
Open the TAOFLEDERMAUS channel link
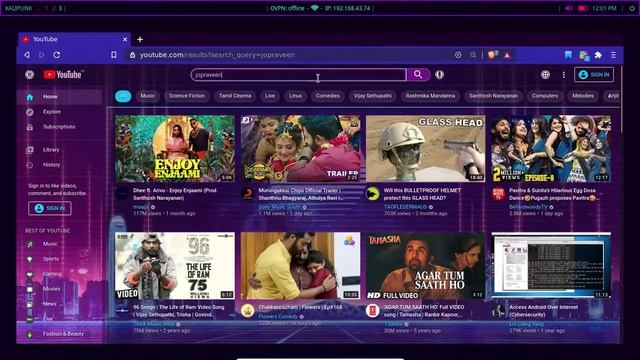pyautogui.click(x=405, y=207)
